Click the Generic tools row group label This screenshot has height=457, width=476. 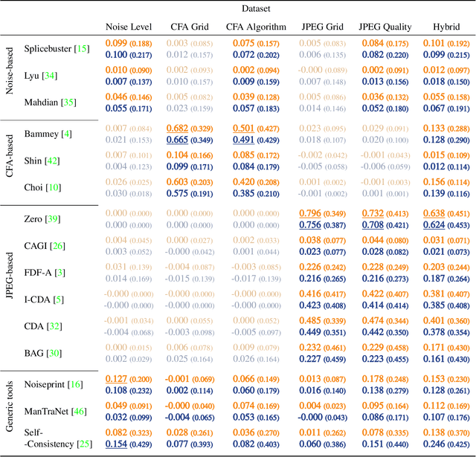(10, 406)
